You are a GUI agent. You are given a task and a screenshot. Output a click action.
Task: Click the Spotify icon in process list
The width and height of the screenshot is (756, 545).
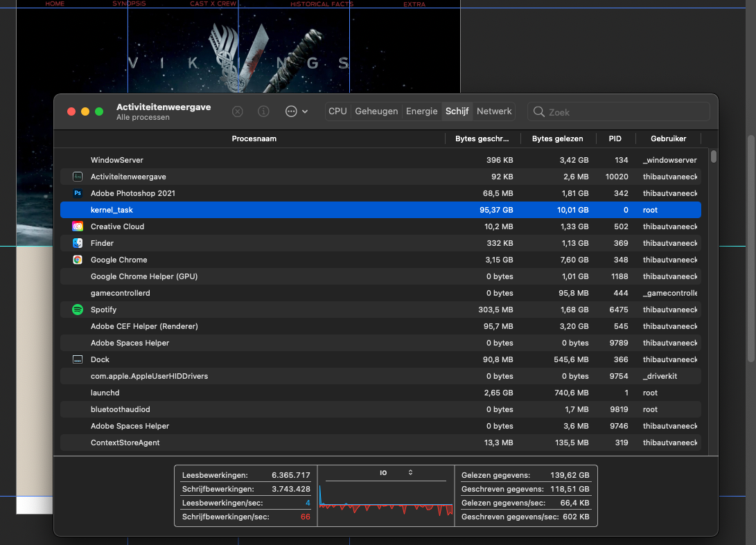(x=78, y=310)
